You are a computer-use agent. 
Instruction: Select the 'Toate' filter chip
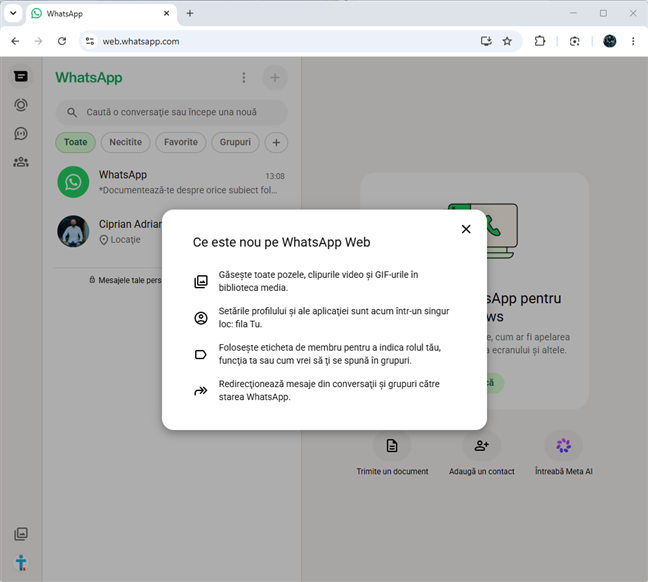(76, 142)
